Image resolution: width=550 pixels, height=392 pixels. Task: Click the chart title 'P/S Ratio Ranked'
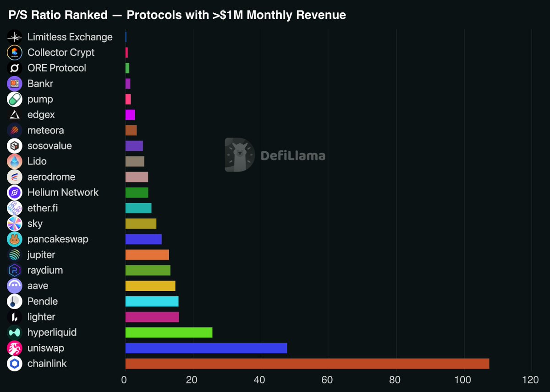[x=58, y=15]
